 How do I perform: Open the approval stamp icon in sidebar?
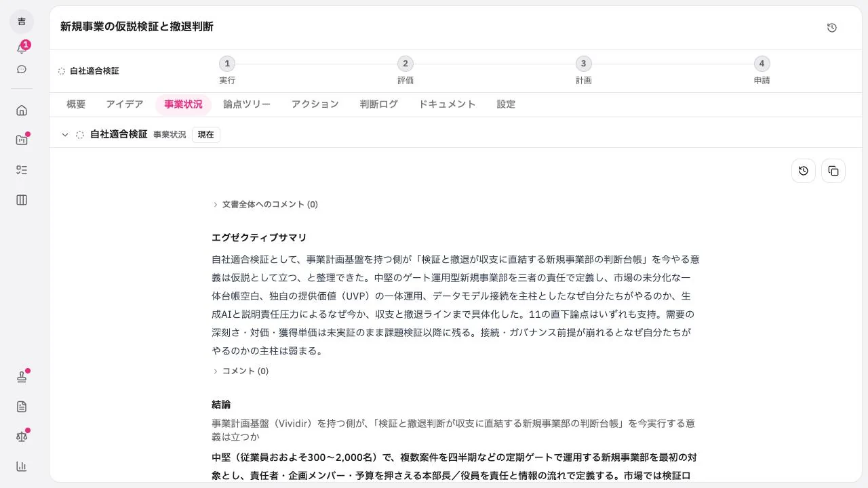tap(22, 377)
